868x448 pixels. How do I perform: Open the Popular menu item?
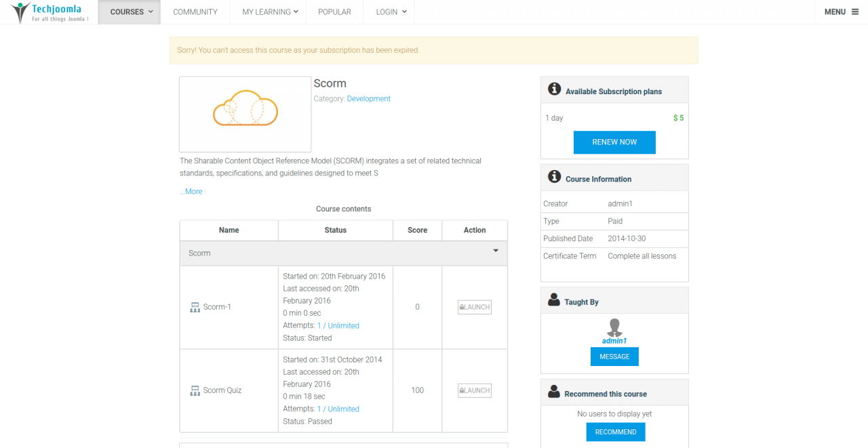point(334,12)
